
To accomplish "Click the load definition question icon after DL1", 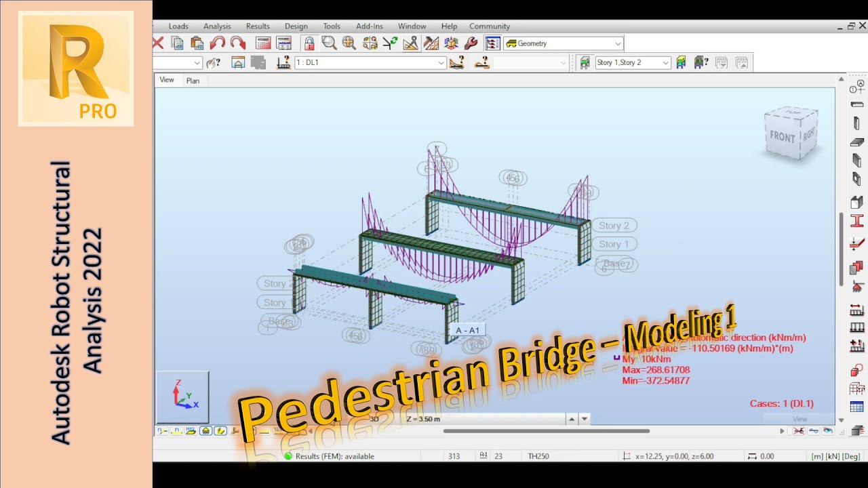I will pyautogui.click(x=457, y=62).
